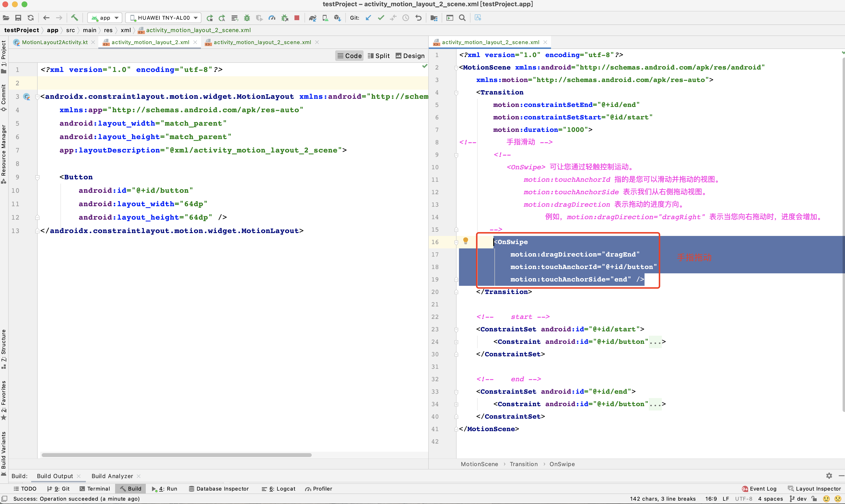Image resolution: width=845 pixels, height=504 pixels.
Task: Click the Save All toolbar icon
Action: (18, 18)
